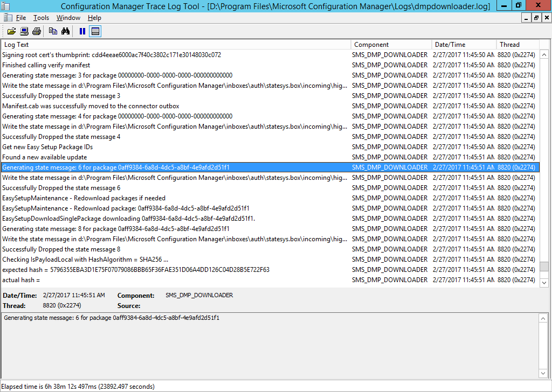Select the row 'actual hash ='
Viewport: 552px width, 392px height.
click(270, 280)
